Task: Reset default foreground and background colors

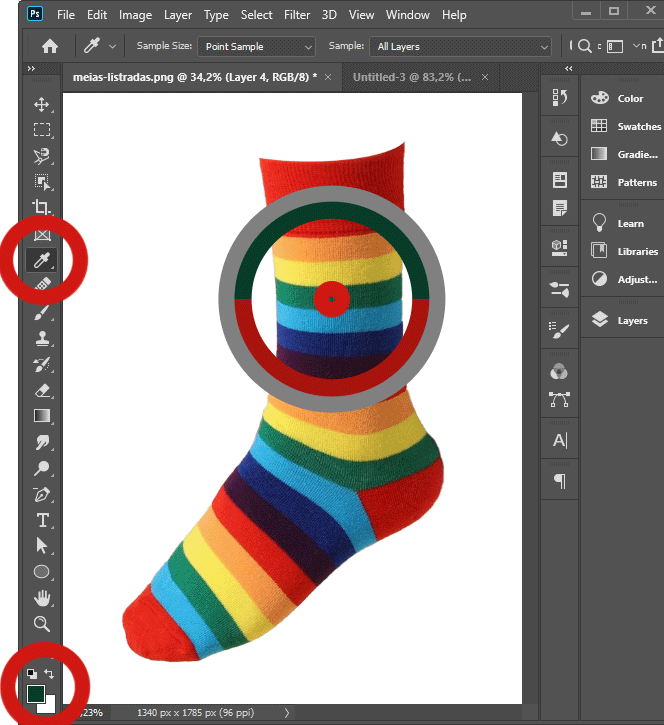Action: pos(32,674)
